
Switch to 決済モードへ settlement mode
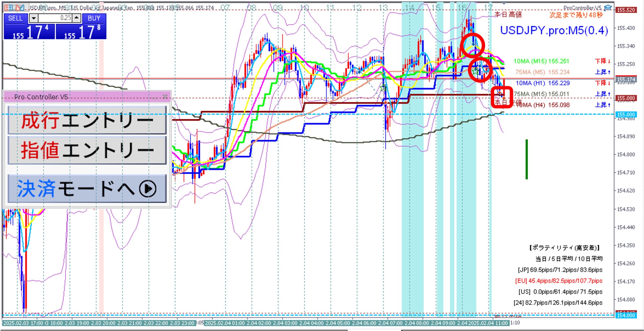tap(87, 188)
